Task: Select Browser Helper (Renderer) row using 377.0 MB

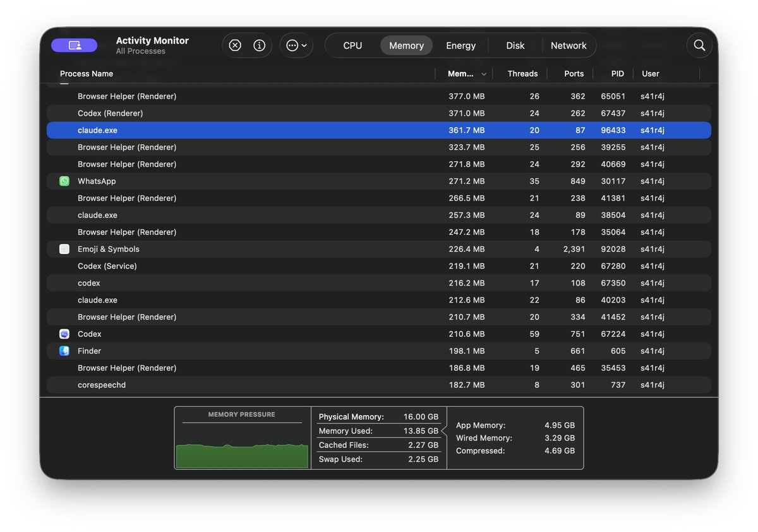Action: (379, 97)
